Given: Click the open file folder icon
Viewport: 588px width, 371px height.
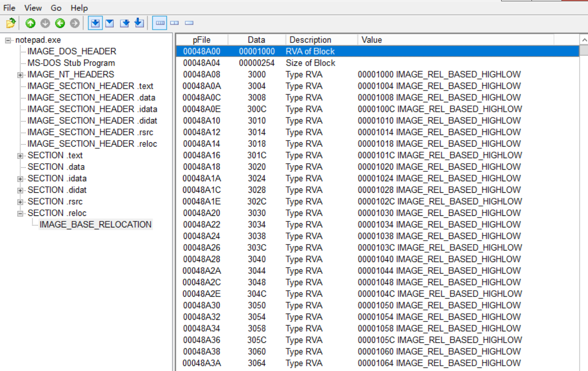Looking at the screenshot, I should (11, 23).
